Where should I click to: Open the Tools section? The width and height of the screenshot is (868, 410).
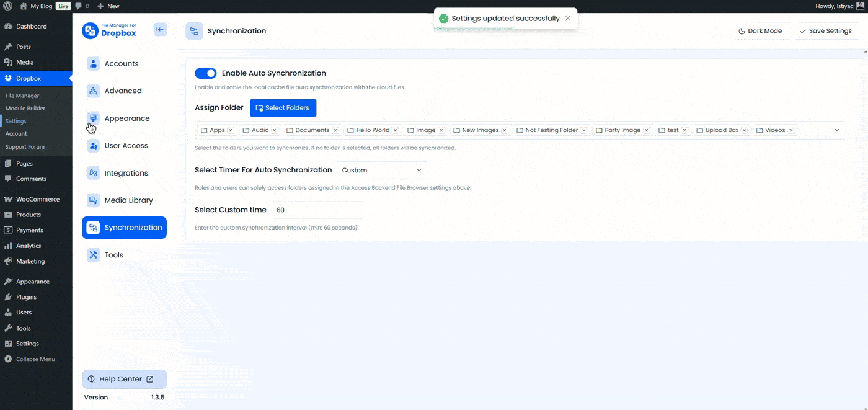114,254
